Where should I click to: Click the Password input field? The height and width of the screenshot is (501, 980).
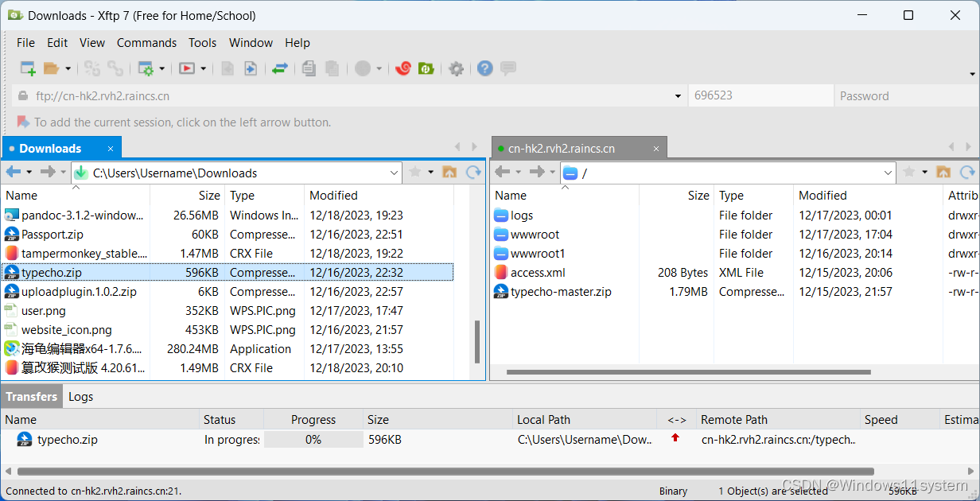click(x=906, y=95)
